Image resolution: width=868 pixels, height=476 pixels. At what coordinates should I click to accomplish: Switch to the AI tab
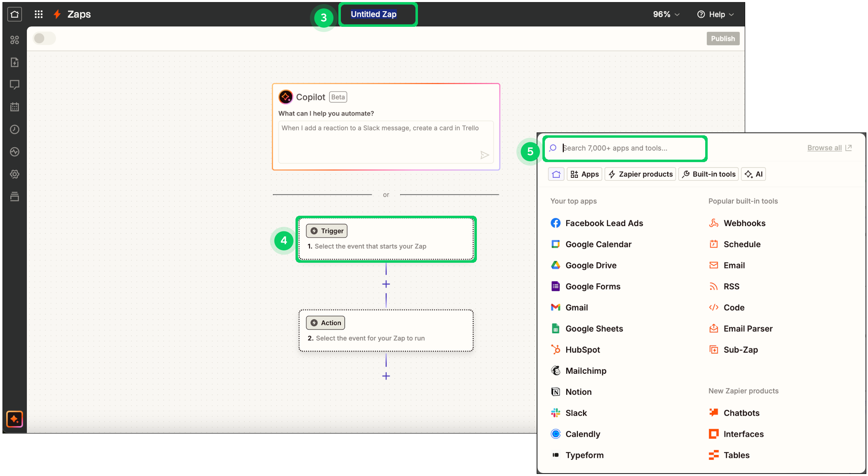753,174
